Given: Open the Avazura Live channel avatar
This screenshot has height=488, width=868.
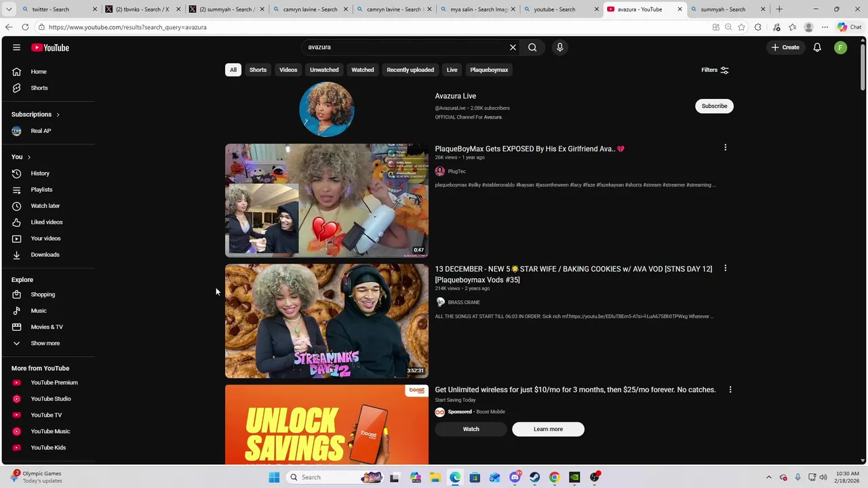Looking at the screenshot, I should 326,109.
